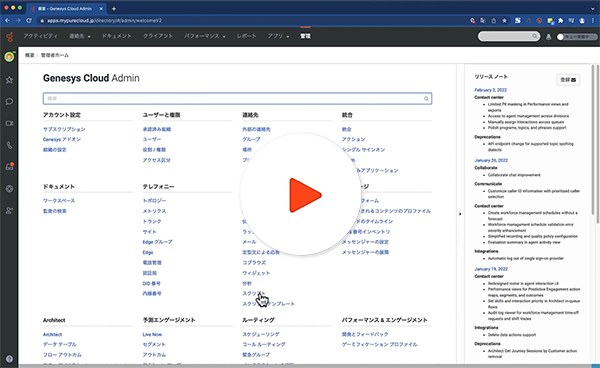Image resolution: width=600 pixels, height=368 pixels.
Task: Open favorites star in left sidebar
Action: pyautogui.click(x=10, y=80)
